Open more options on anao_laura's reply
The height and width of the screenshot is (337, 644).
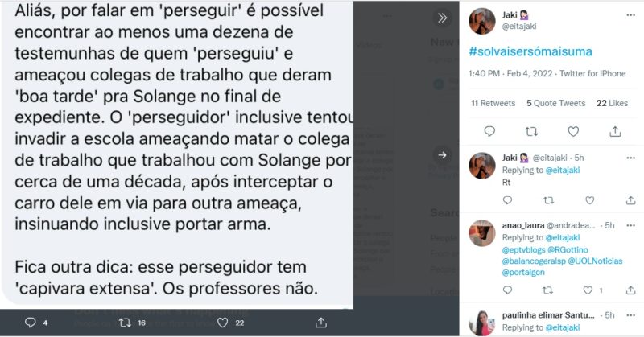631,225
